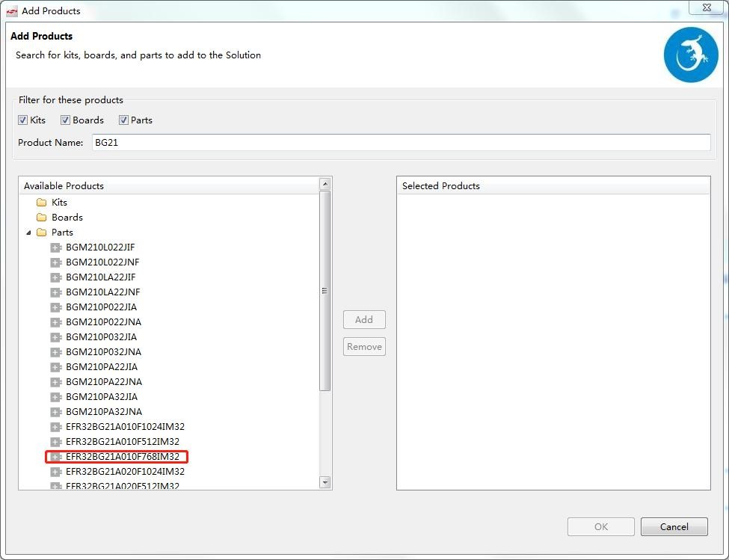Viewport: 729px width, 560px height.
Task: Select part EFR32BG21A010F1024IM32
Action: coord(125,426)
